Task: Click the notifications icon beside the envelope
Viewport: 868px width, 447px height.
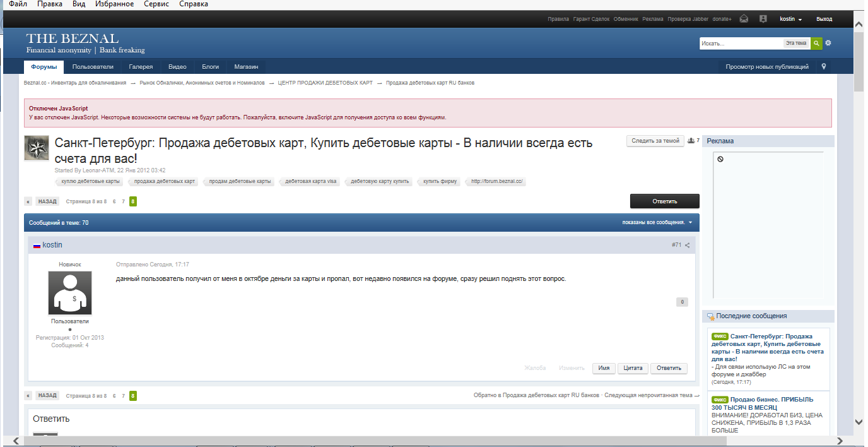Action: coord(763,19)
